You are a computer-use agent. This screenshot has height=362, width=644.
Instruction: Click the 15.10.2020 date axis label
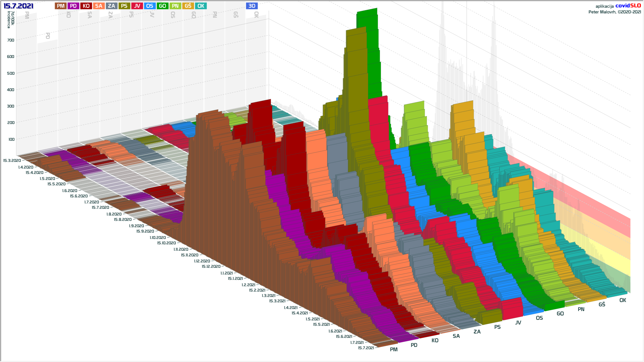(x=166, y=243)
